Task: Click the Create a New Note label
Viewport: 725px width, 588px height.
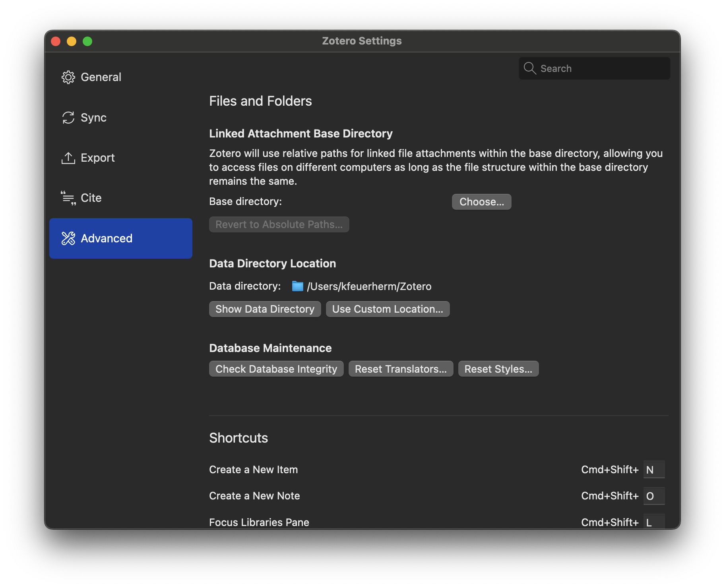Action: [x=254, y=496]
